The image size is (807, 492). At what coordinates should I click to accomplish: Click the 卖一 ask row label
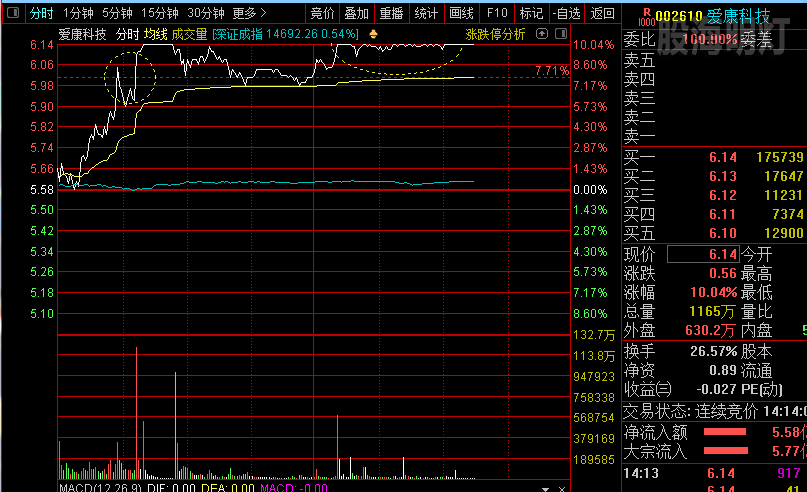pyautogui.click(x=639, y=136)
